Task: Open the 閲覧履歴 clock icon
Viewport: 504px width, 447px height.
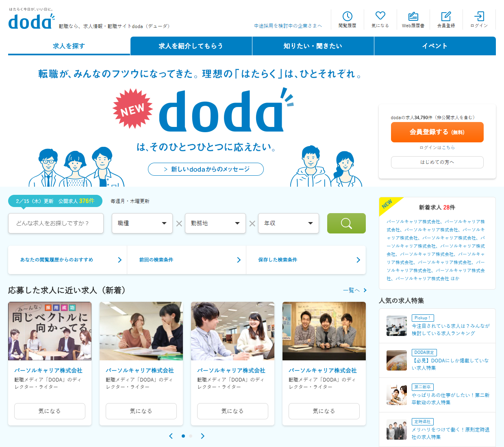Action: 347,16
